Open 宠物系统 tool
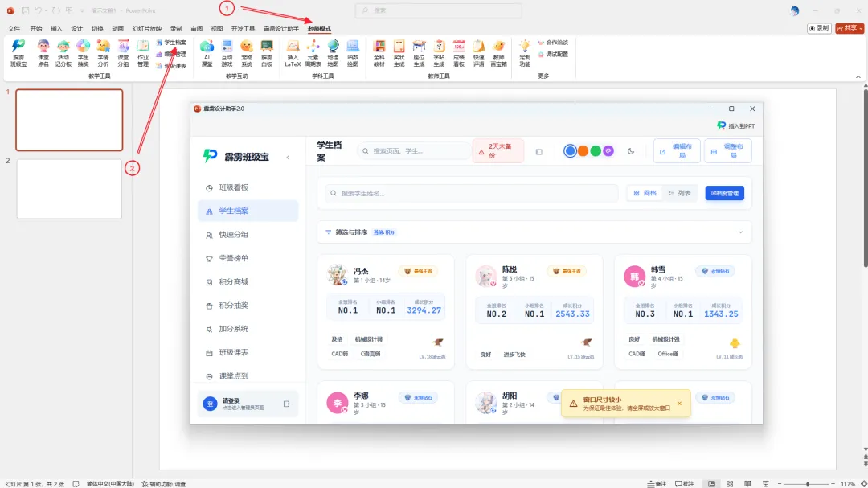This screenshot has height=488, width=868. coord(247,53)
